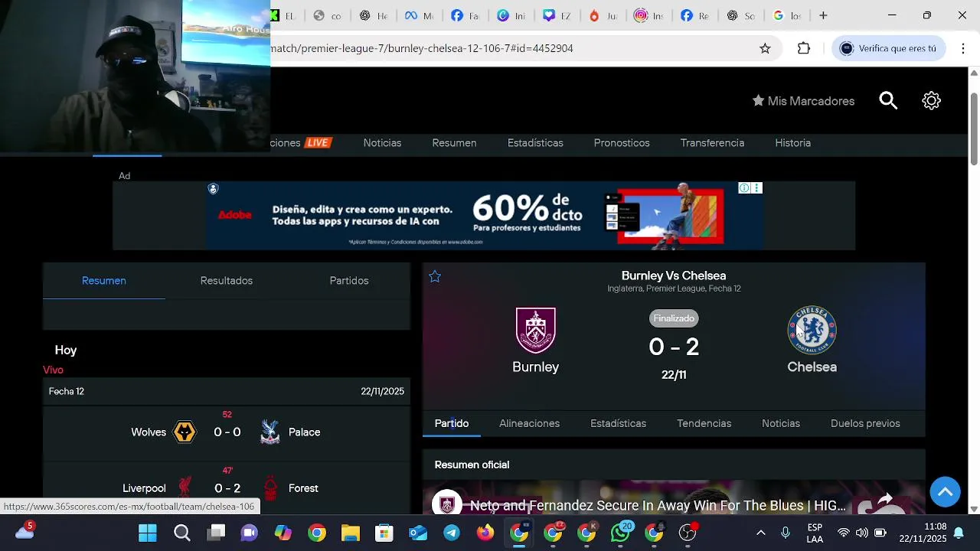This screenshot has height=551, width=980.
Task: Click the Nottingham Forest crest icon
Action: click(x=270, y=487)
